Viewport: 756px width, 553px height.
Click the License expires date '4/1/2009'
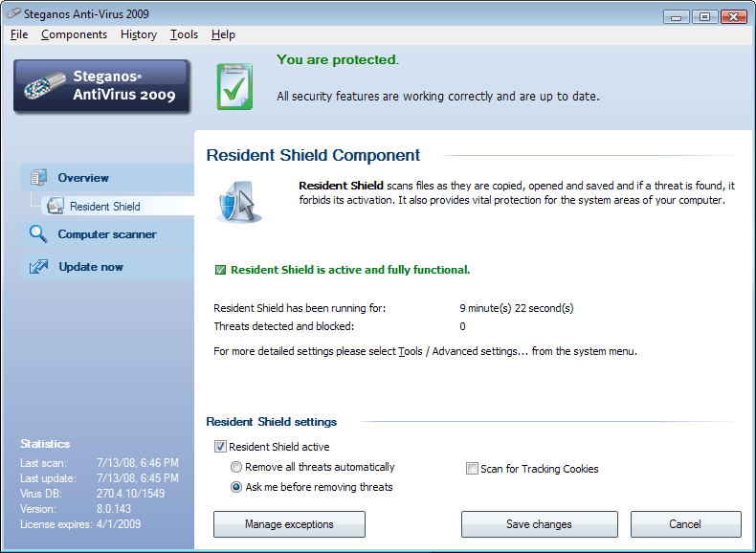click(119, 524)
